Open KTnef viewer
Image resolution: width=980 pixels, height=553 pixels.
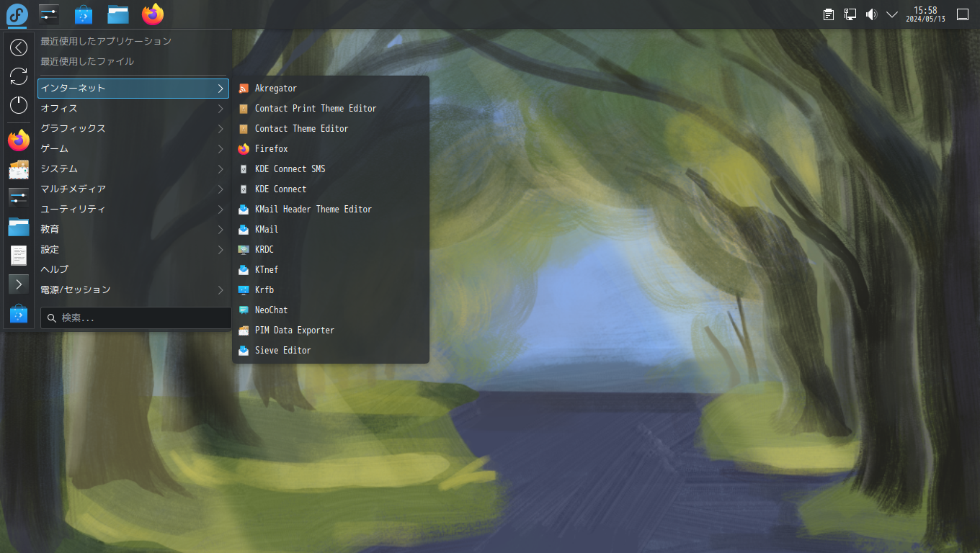pos(330,270)
